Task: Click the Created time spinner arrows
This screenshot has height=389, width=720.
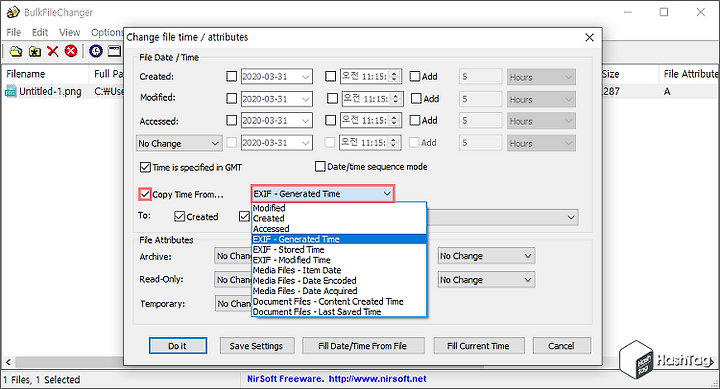Action: click(394, 77)
